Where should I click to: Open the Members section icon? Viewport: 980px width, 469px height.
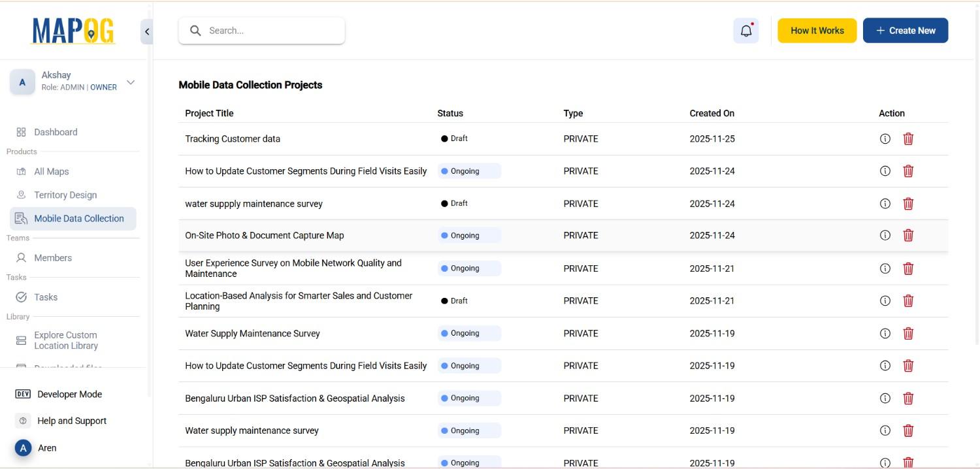tap(20, 257)
